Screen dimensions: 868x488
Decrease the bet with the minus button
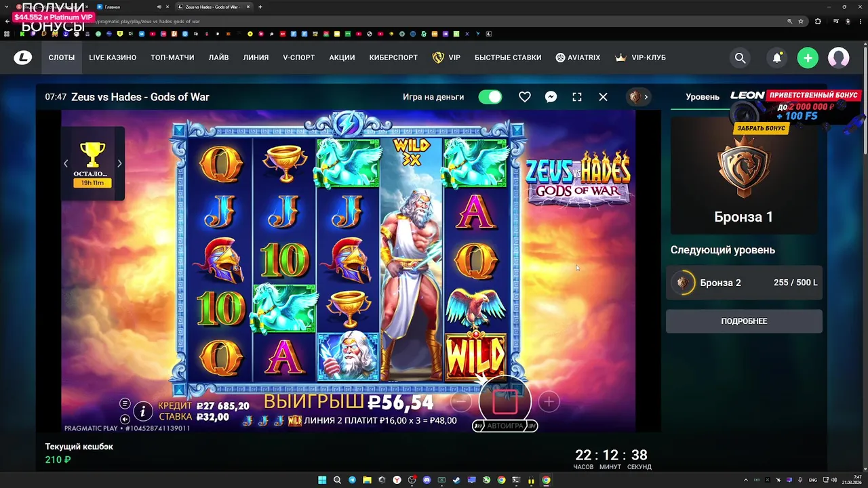(461, 402)
